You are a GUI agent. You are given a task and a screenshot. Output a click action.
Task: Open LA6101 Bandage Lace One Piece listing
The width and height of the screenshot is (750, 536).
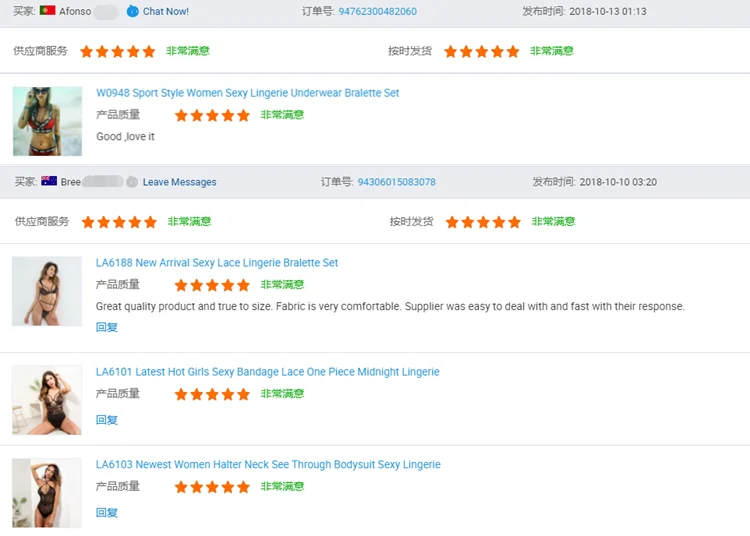click(267, 372)
